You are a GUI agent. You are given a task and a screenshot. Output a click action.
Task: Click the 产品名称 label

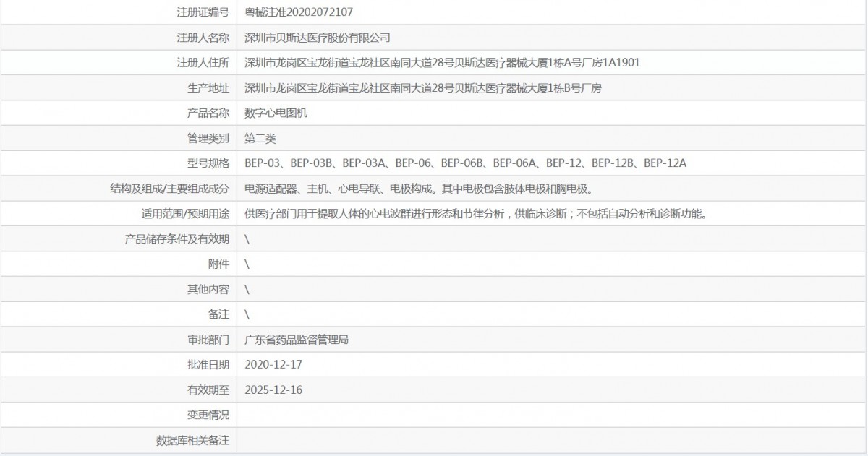click(208, 113)
